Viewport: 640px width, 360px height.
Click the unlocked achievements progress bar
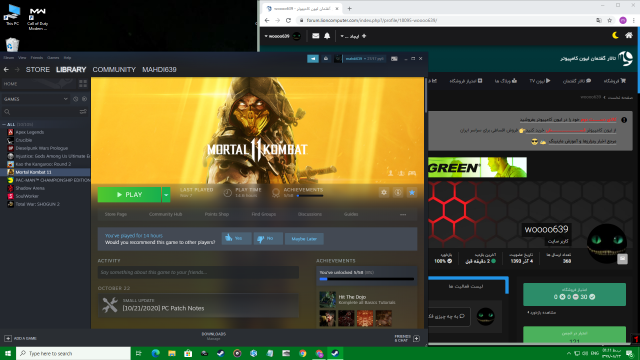tap(367, 279)
